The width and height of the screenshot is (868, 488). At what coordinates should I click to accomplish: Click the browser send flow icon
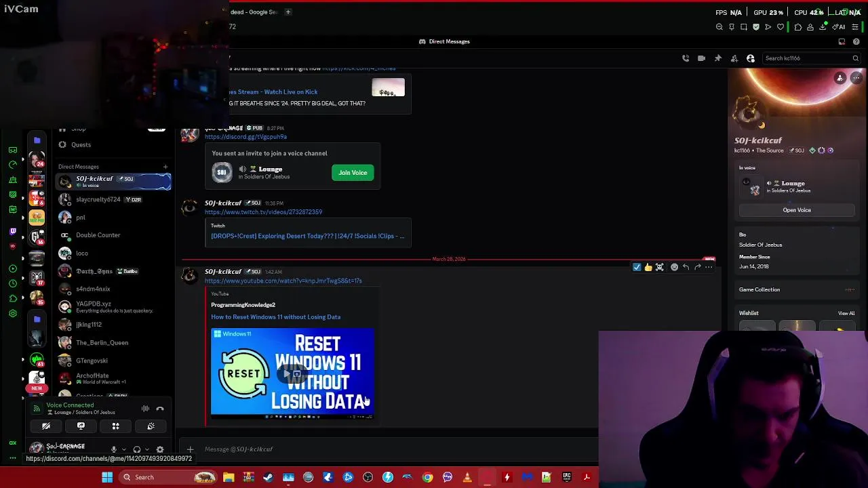(x=768, y=27)
